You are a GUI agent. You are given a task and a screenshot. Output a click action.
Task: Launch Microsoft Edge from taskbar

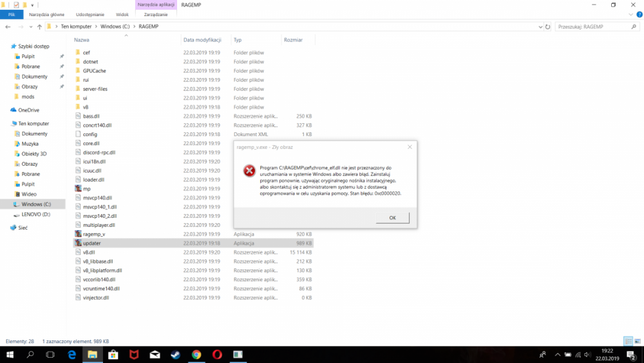(71, 355)
